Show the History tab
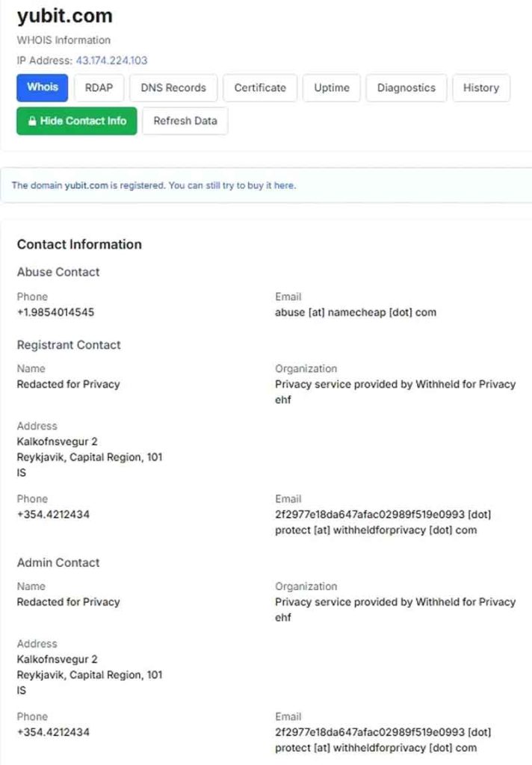 pyautogui.click(x=480, y=88)
